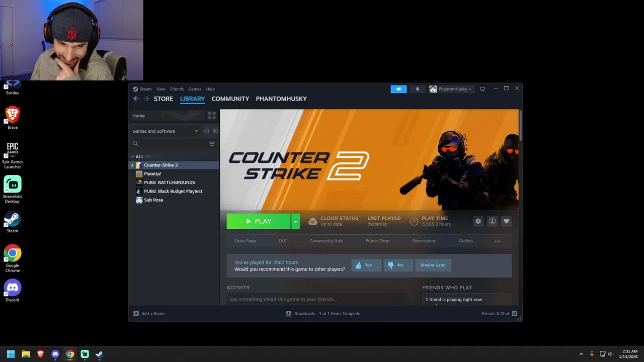Enter Big Picture mode via monitor icon
This screenshot has height=362, width=644.
coord(482,89)
